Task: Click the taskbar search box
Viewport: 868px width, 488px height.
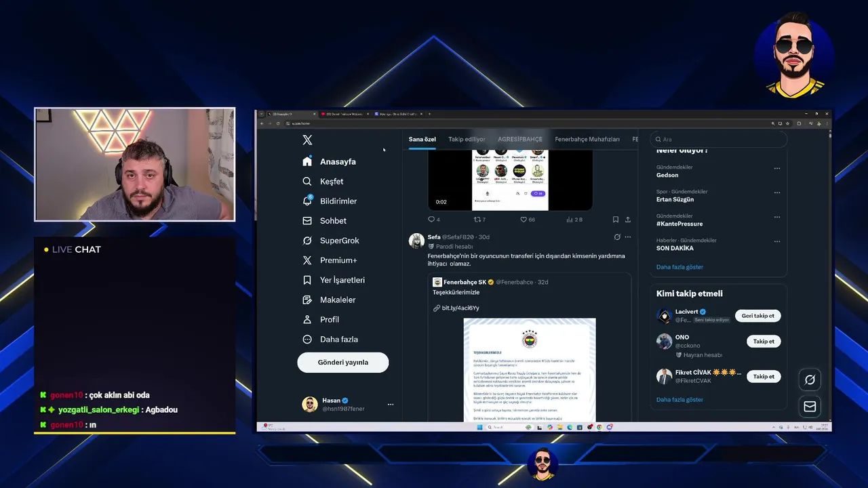Action: click(510, 427)
